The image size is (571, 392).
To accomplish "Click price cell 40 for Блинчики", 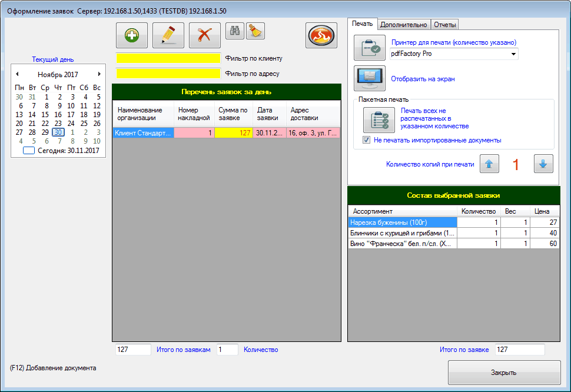I will pyautogui.click(x=545, y=233).
